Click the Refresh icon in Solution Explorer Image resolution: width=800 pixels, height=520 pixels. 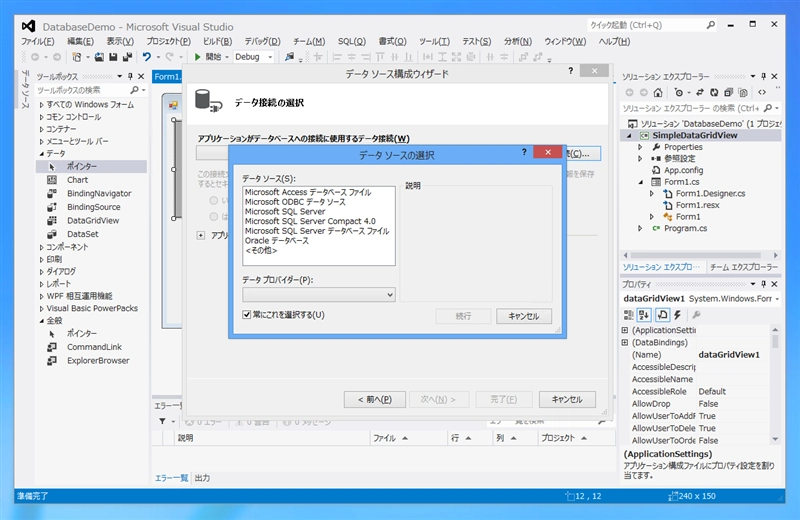(x=714, y=92)
